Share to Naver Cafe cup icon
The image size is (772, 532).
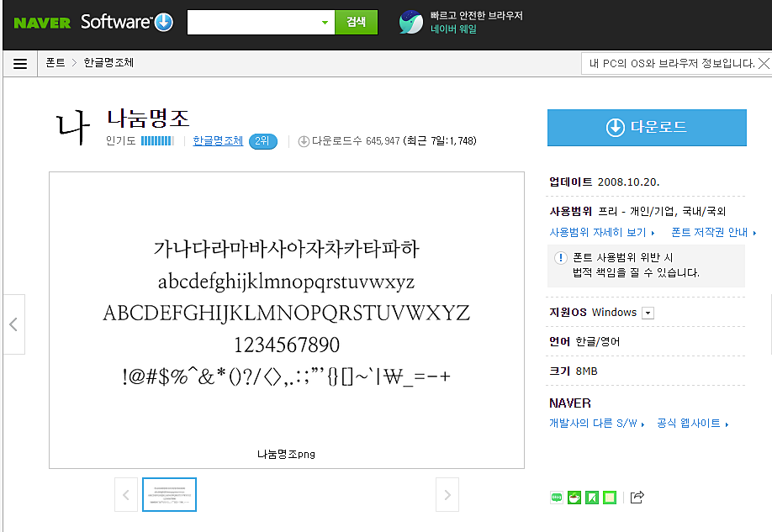tap(574, 498)
